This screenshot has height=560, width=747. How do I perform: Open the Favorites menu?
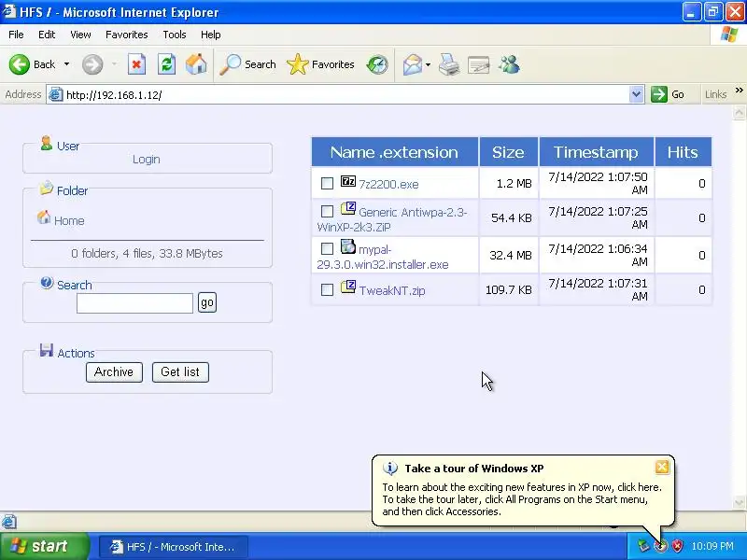click(x=127, y=35)
